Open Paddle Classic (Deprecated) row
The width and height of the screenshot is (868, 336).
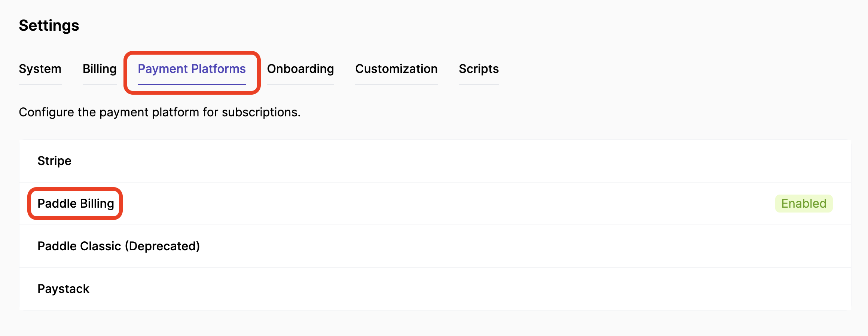(435, 246)
